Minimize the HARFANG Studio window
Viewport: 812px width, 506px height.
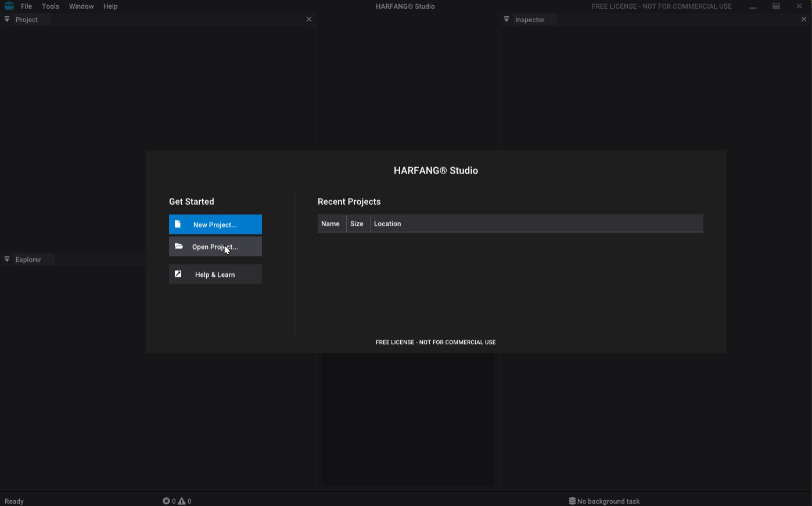[753, 6]
